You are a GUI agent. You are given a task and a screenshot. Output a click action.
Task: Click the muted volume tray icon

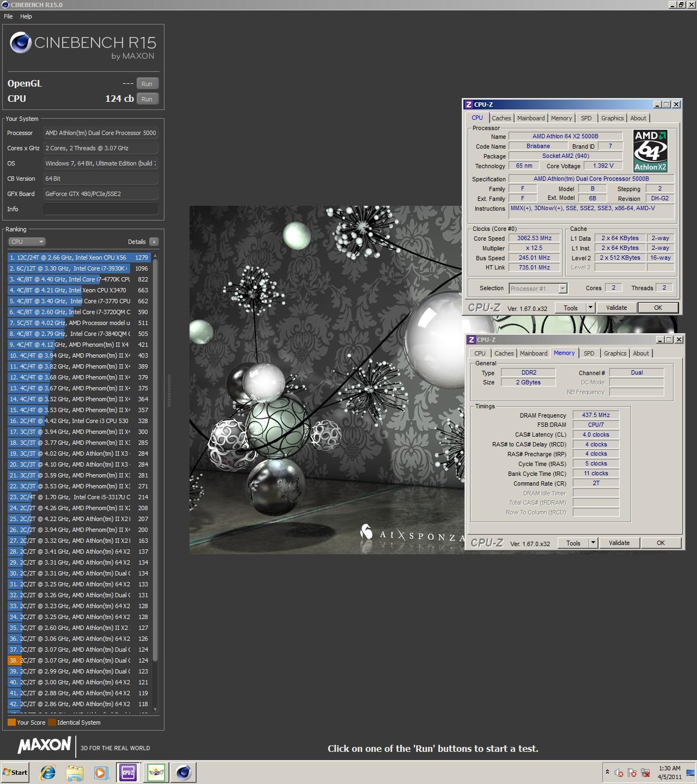(x=619, y=773)
